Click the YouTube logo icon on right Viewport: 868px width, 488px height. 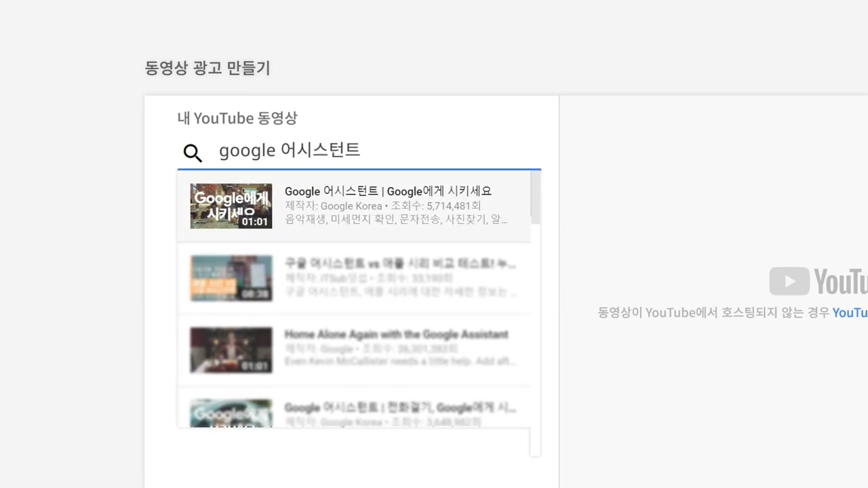tap(789, 281)
